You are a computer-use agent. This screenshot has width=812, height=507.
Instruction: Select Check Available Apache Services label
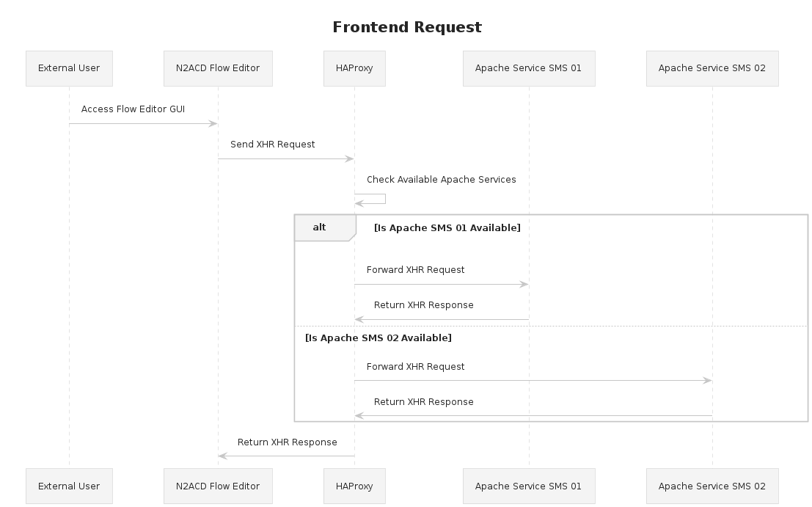click(x=441, y=180)
